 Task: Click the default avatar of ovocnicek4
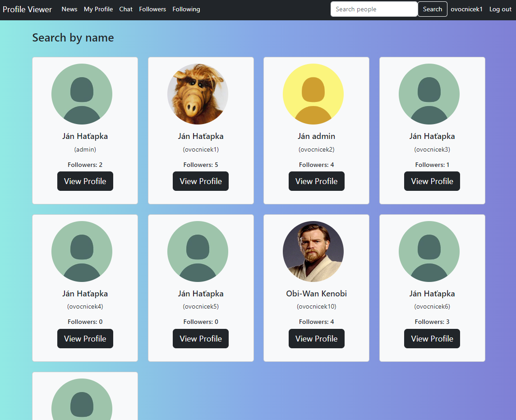pyautogui.click(x=82, y=251)
